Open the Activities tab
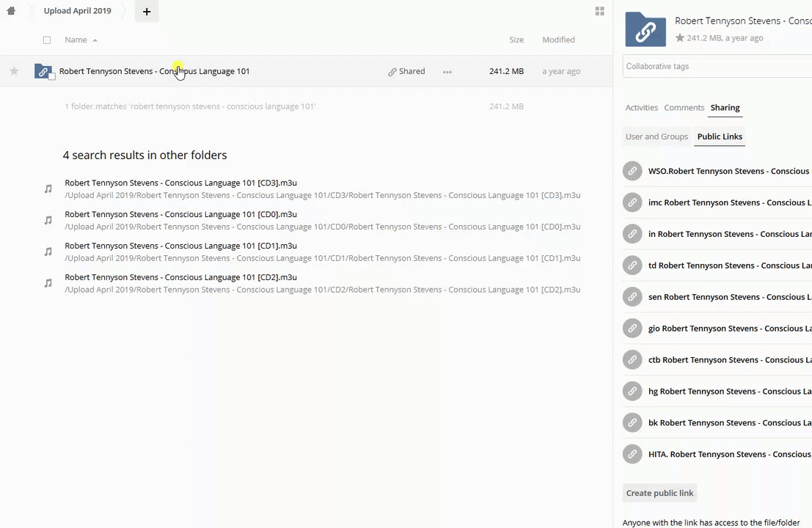The width and height of the screenshot is (812, 528). pos(641,108)
